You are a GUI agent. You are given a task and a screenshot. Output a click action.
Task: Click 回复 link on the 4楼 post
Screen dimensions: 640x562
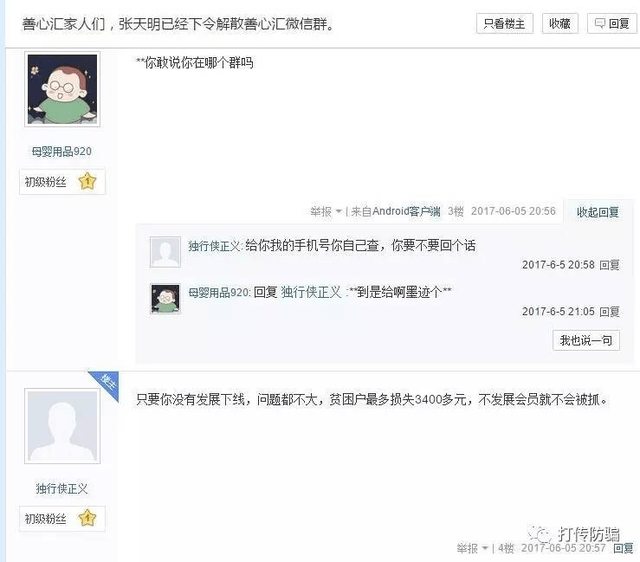(623, 548)
